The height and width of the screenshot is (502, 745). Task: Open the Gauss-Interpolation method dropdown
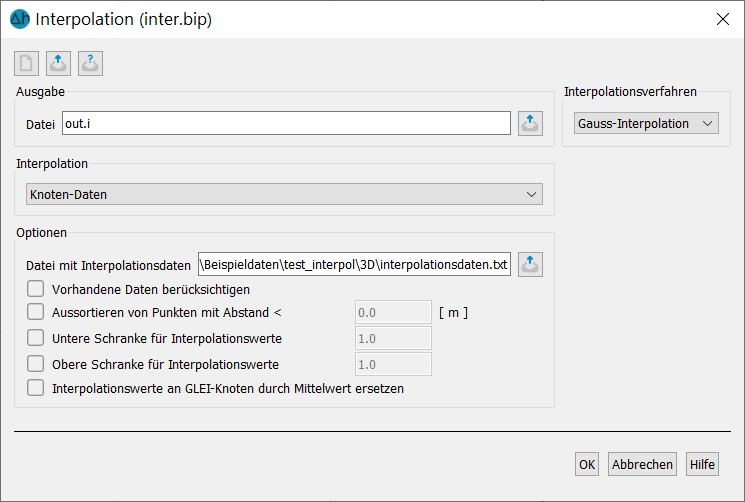[646, 123]
